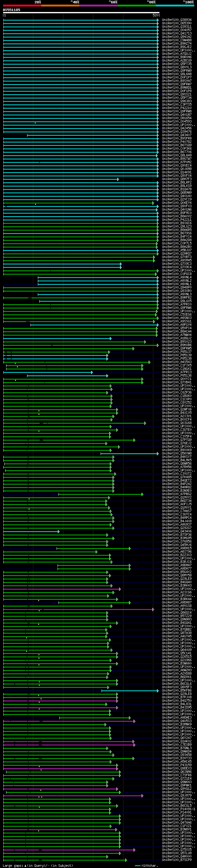Click the cyan ~100% identity legend segment

(175, 6)
